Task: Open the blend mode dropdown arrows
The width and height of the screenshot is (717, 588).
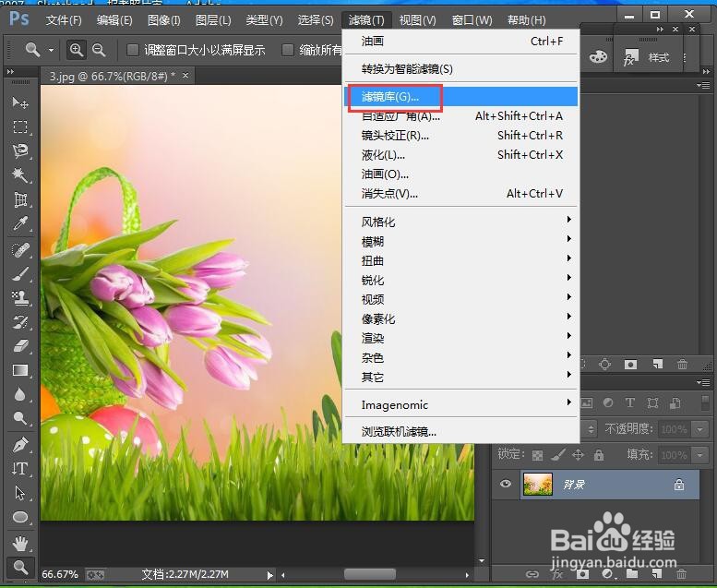Action: click(591, 429)
